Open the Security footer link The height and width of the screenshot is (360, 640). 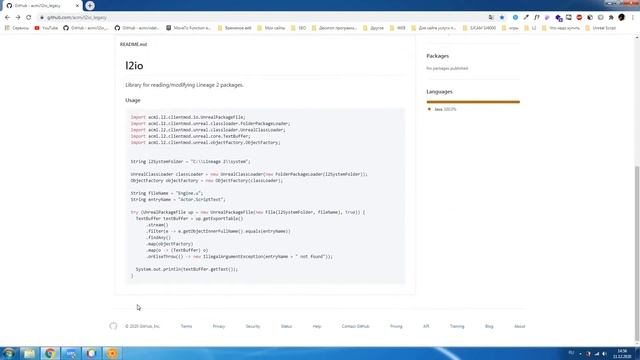click(253, 327)
